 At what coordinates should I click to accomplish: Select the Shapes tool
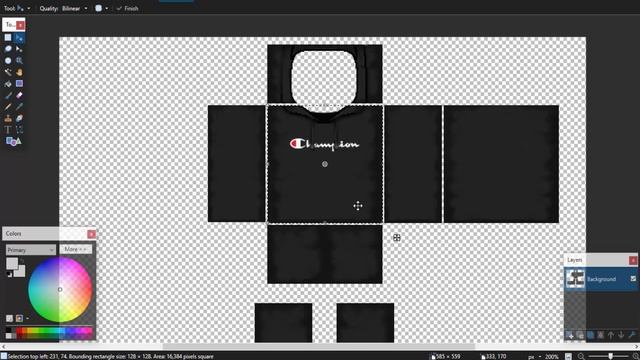13,141
